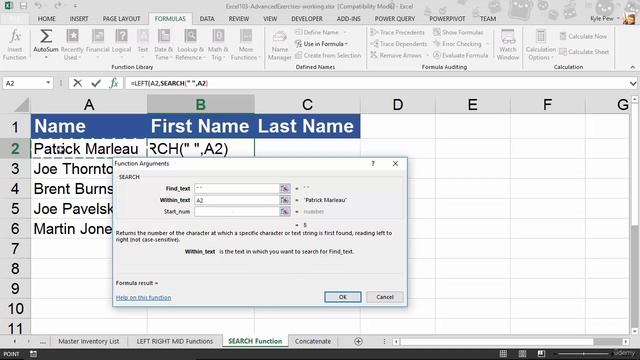Open Lookup & Reference functions
Screen dimensions: 640x360
click(x=190, y=45)
